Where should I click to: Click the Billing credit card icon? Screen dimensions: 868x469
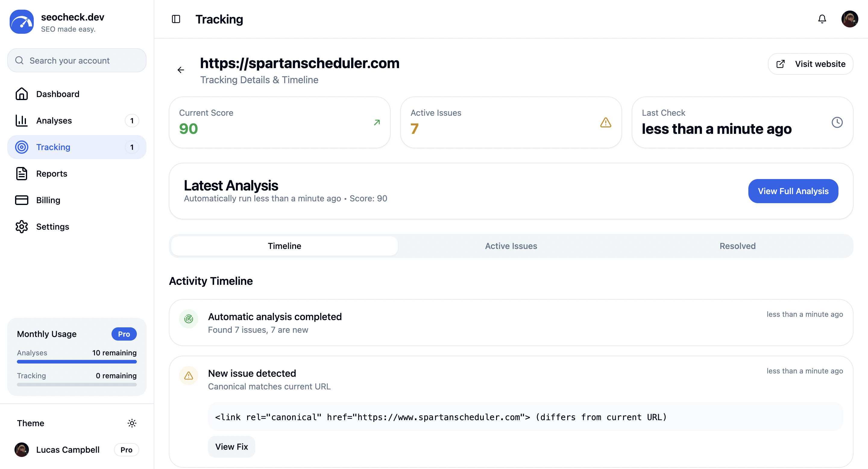(x=22, y=200)
